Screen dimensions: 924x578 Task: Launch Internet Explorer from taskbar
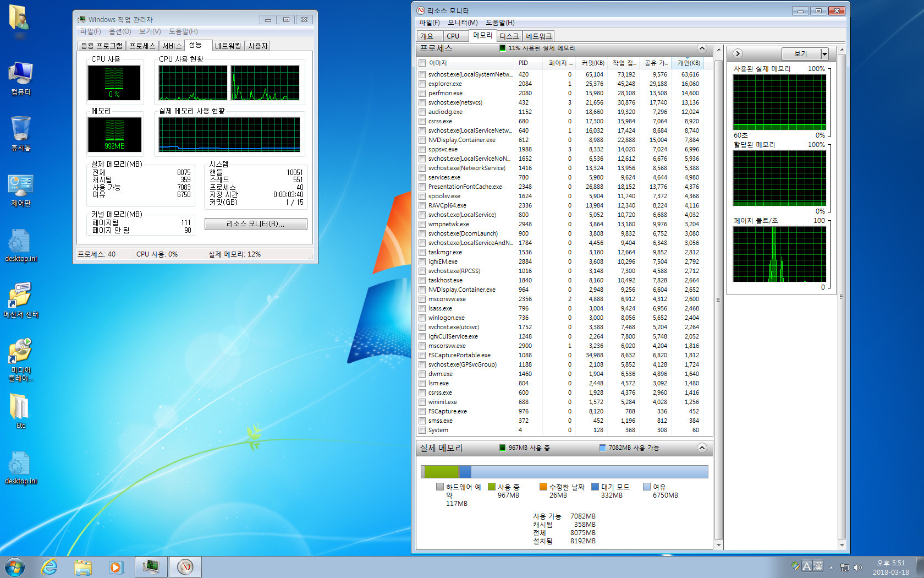(50, 567)
